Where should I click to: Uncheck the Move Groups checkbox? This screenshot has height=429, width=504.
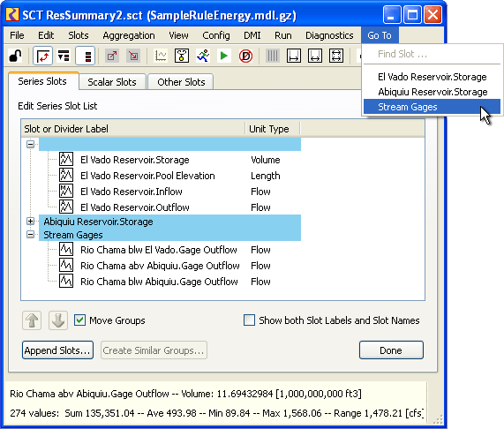79,320
